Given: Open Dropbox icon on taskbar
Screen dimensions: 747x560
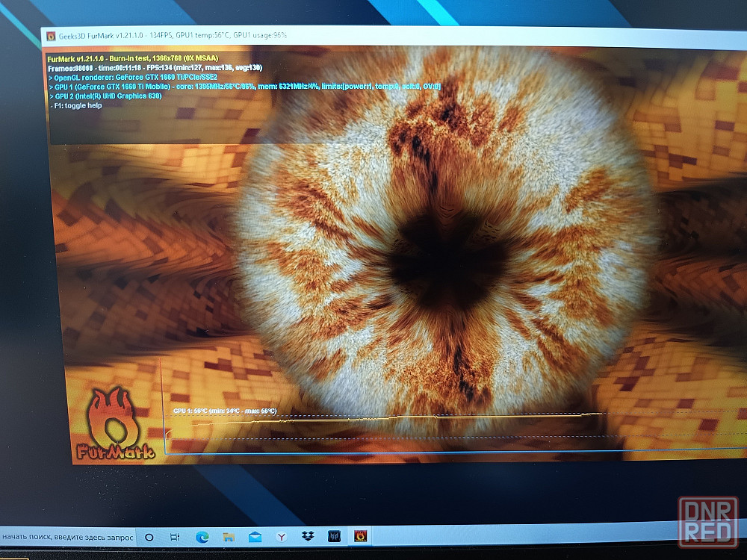Looking at the screenshot, I should point(308,537).
